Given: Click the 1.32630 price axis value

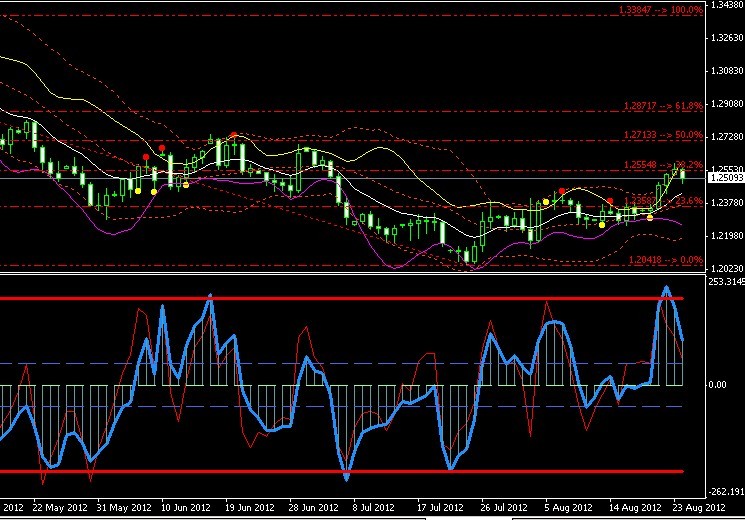Looking at the screenshot, I should point(727,38).
